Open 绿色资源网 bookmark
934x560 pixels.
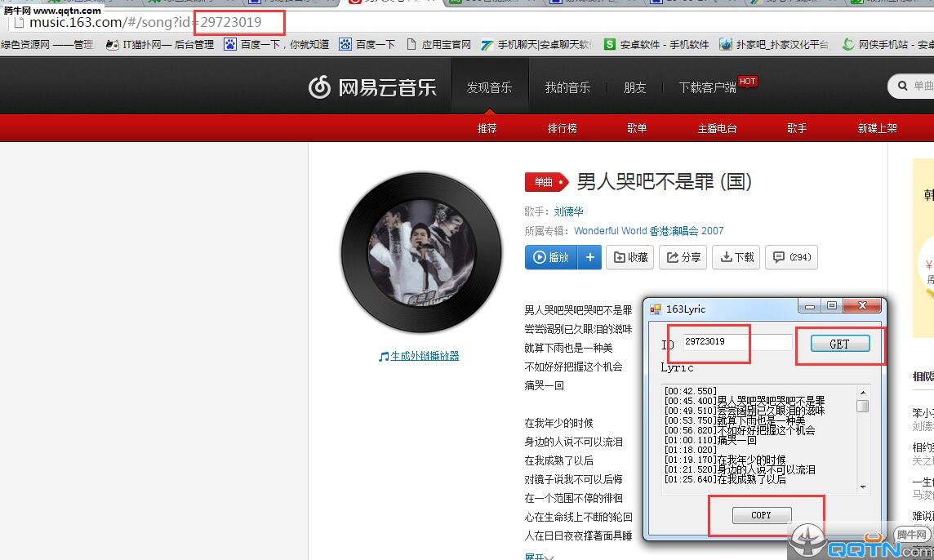pos(47,45)
